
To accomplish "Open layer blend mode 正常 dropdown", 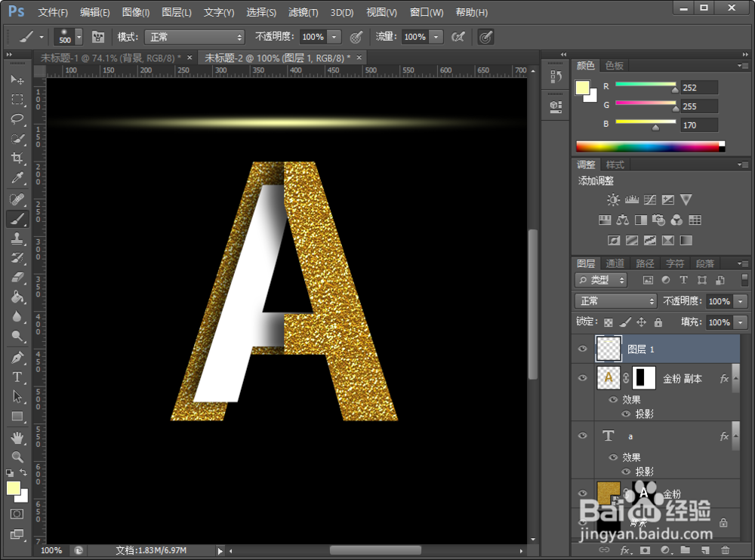I will [616, 301].
